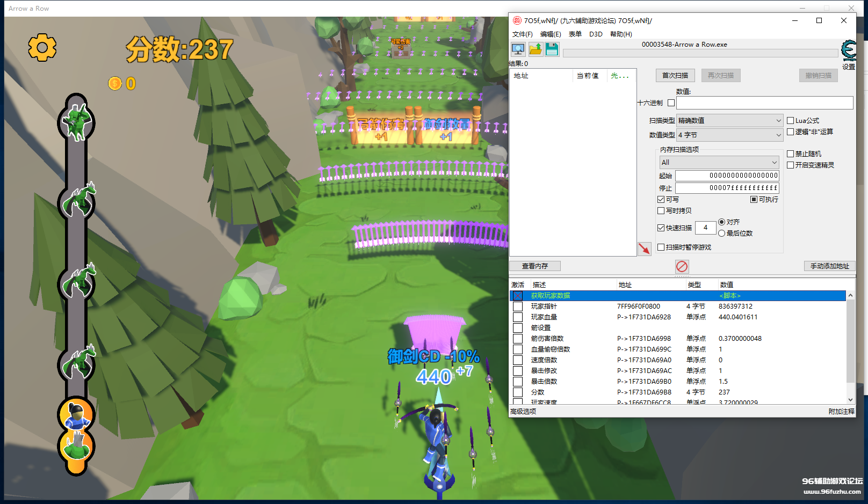
Task: Open the D3D menu
Action: tap(596, 34)
